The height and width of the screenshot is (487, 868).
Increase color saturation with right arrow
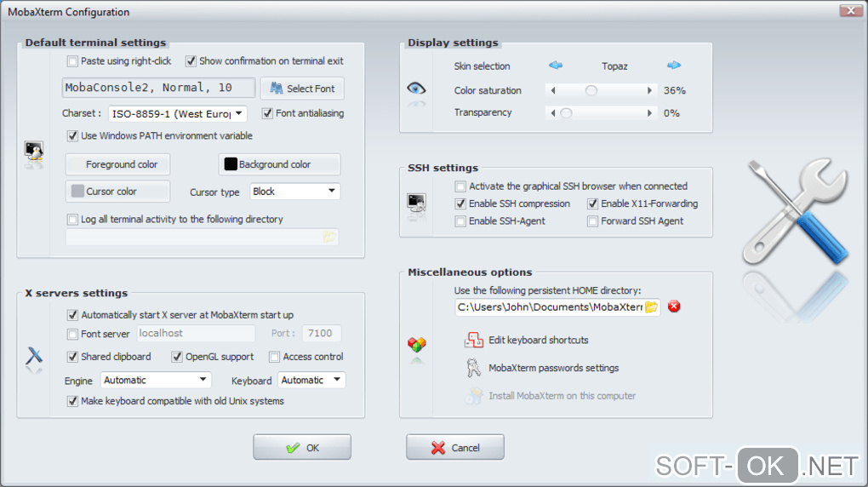[649, 90]
